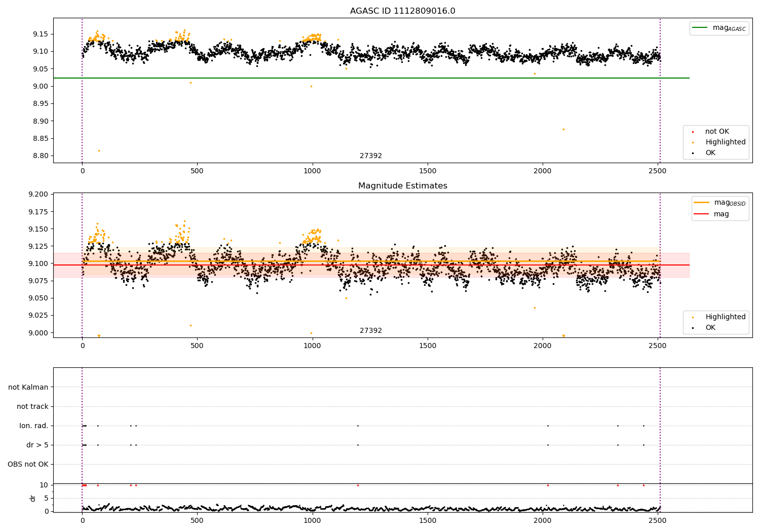
Task: Click the x-axis tick '1000' under the bottom plot
Action: (312, 520)
